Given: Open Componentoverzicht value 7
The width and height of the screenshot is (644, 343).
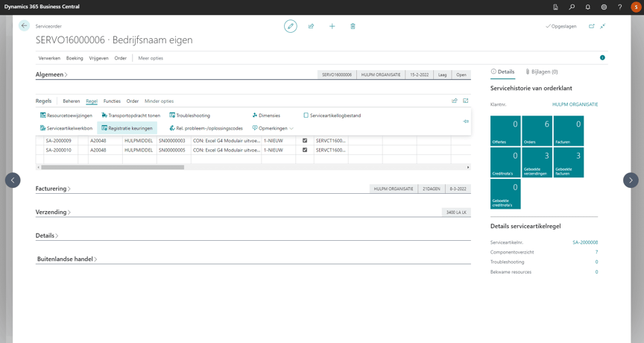Looking at the screenshot, I should point(596,252).
